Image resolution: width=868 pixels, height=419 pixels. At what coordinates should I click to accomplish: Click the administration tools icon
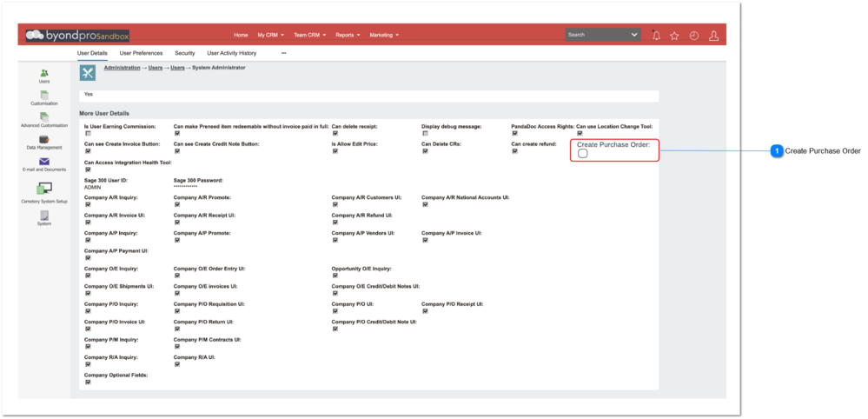88,72
